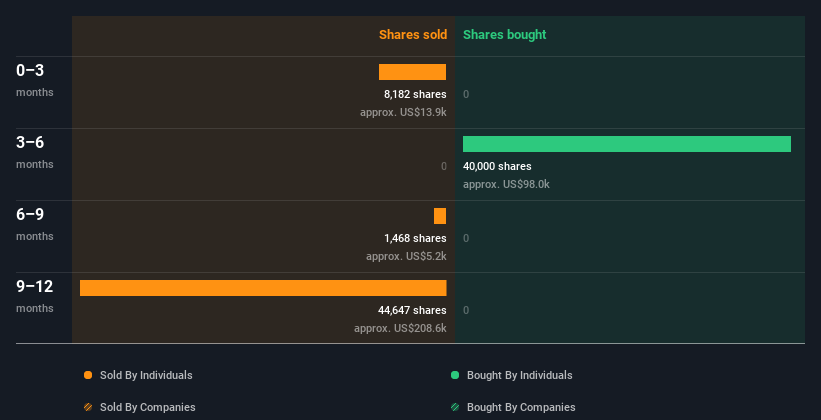Select the Bought By Individuals legend label
This screenshot has width=821, height=420.
[x=519, y=375]
